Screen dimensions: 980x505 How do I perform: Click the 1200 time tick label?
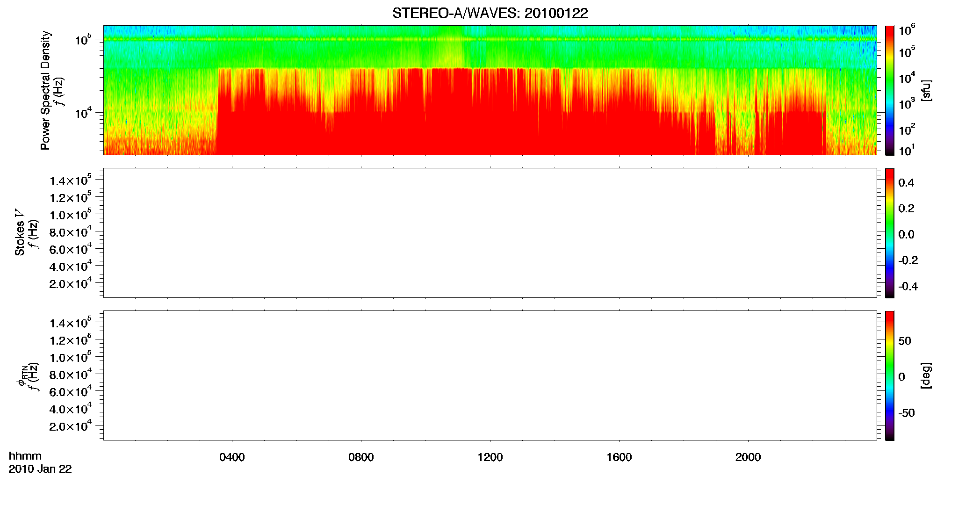[490, 457]
